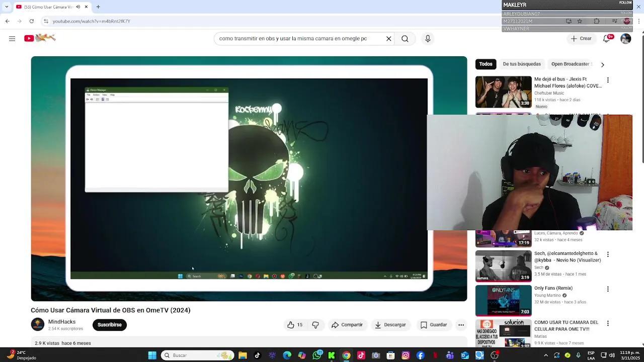This screenshot has height=362, width=644.
Task: Download the video with Descargar
Action: pos(390,325)
